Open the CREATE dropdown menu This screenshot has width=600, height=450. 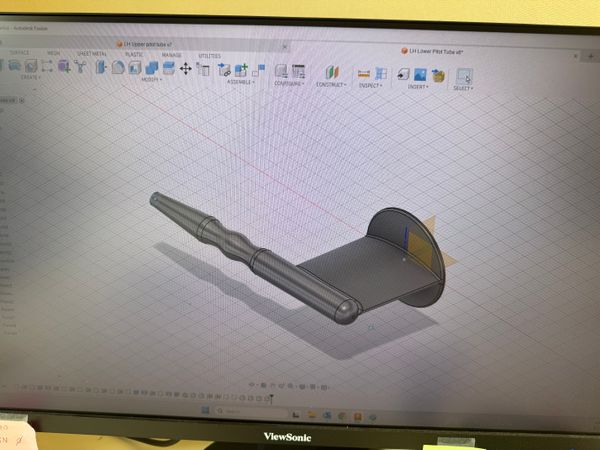pyautogui.click(x=31, y=77)
